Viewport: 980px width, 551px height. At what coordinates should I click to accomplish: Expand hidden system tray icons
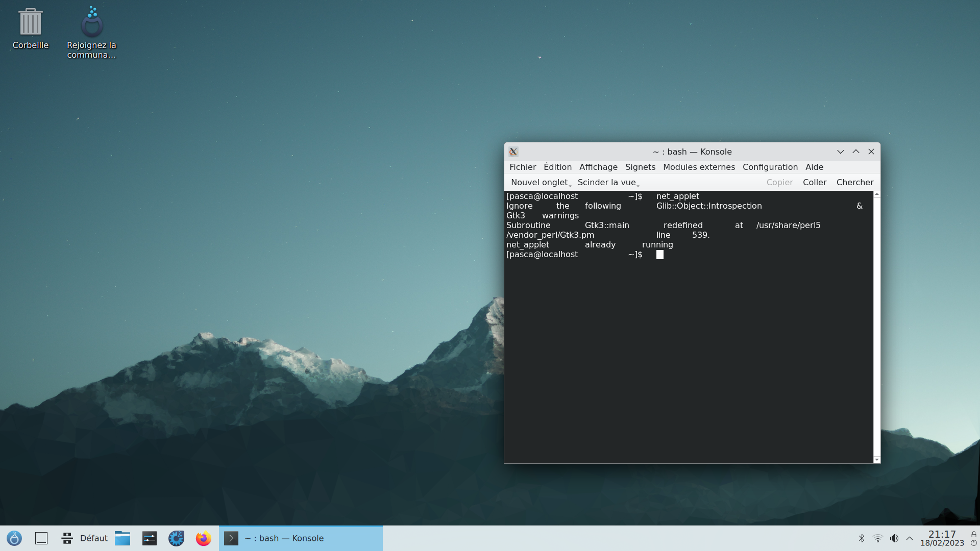[x=910, y=538]
